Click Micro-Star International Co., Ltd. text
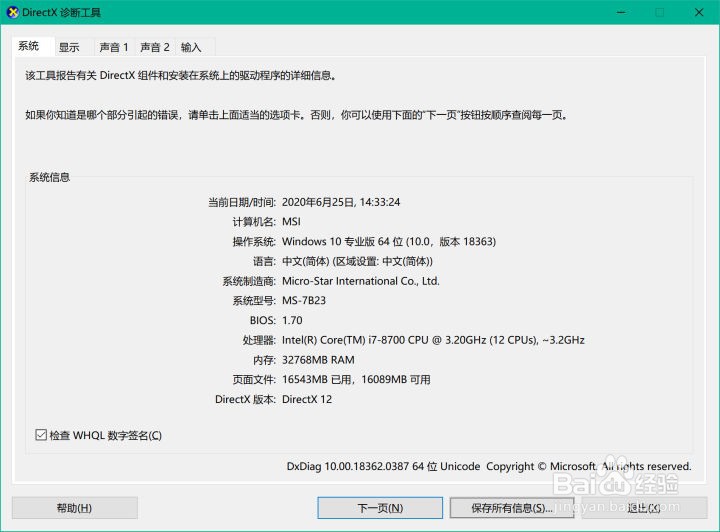Image resolution: width=720 pixels, height=532 pixels. point(360,281)
